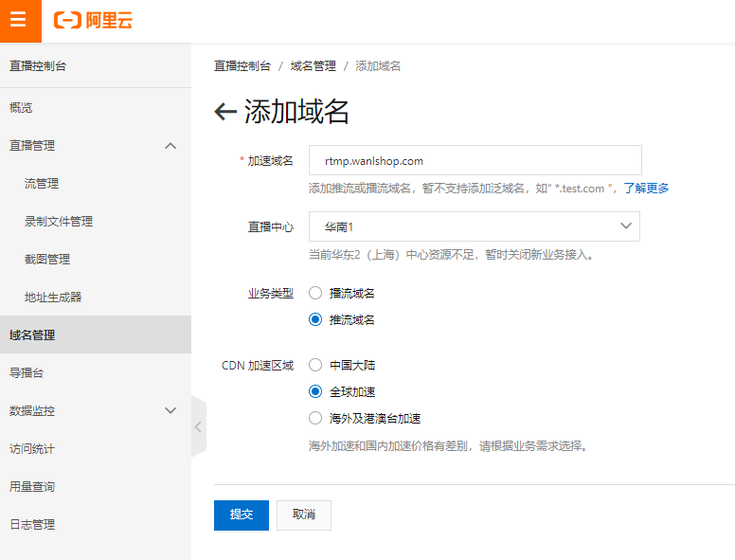Go to 流管理 in the sidebar
735x560 pixels.
pos(42,184)
